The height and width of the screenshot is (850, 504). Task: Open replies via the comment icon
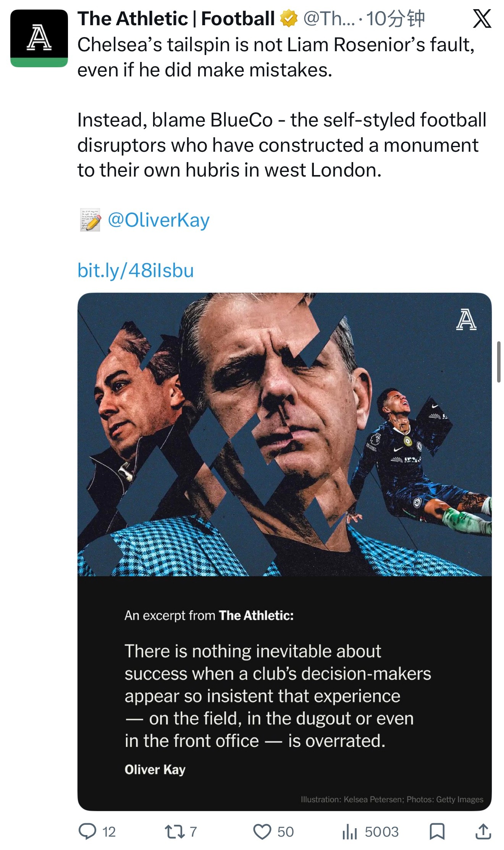(x=87, y=831)
